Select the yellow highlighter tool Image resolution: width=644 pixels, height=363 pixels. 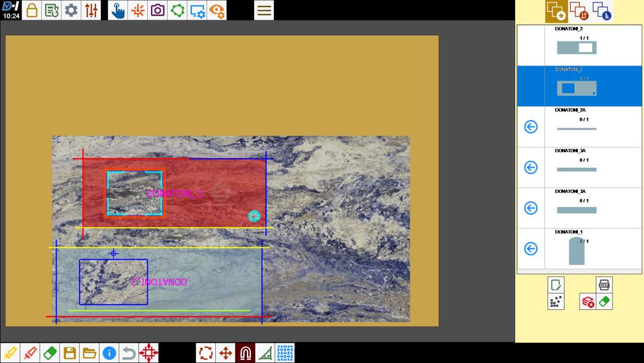tap(10, 353)
